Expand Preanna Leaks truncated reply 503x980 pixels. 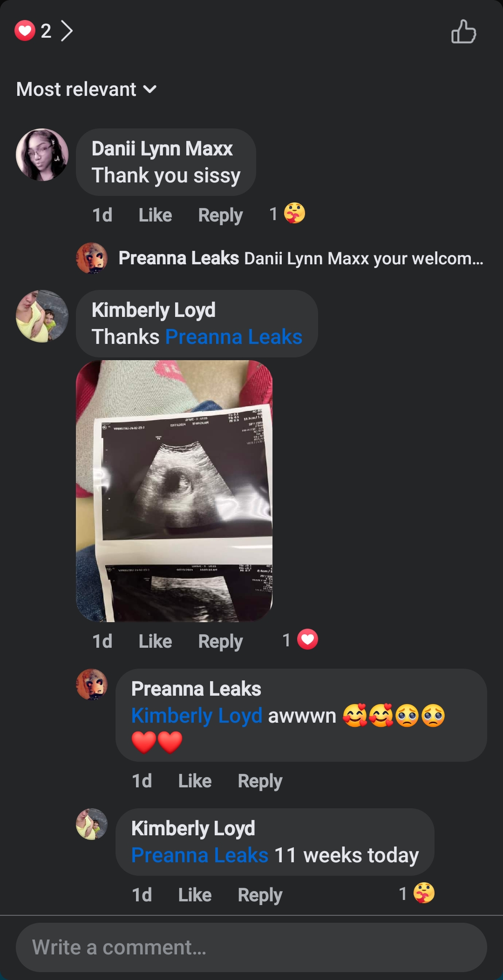click(x=300, y=258)
